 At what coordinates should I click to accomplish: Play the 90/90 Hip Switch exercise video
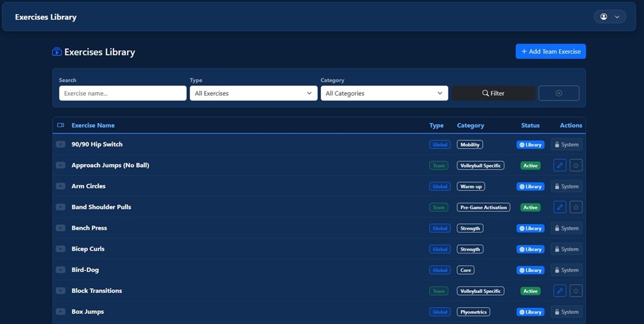[x=60, y=144]
